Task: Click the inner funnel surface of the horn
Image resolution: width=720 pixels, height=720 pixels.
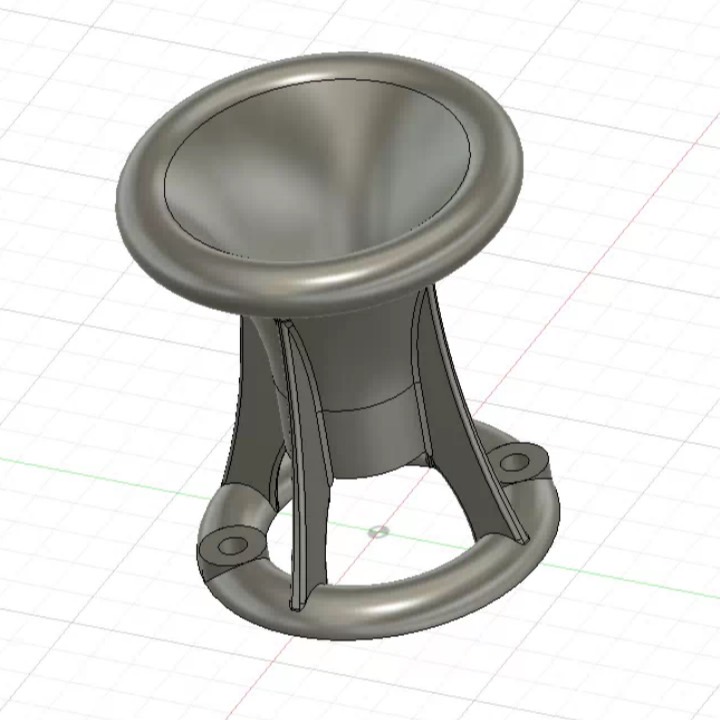Action: coord(300,170)
